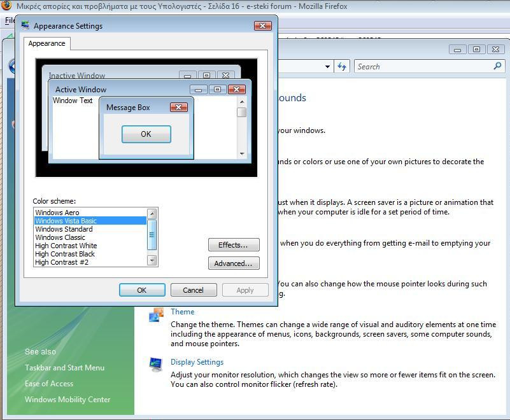Cancel the Appearance Settings dialog
Image resolution: width=510 pixels, height=420 pixels.
tap(193, 290)
